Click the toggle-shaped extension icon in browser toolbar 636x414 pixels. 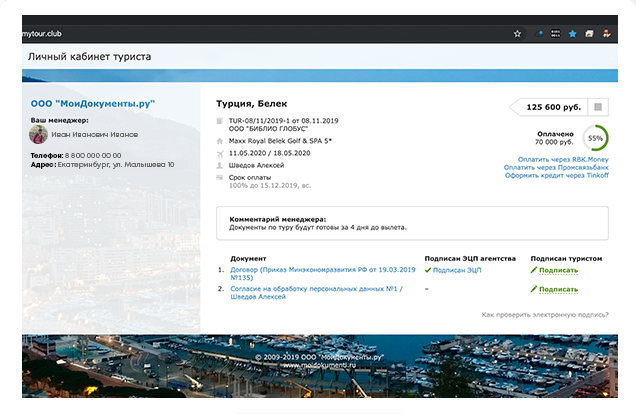pyautogui.click(x=540, y=33)
